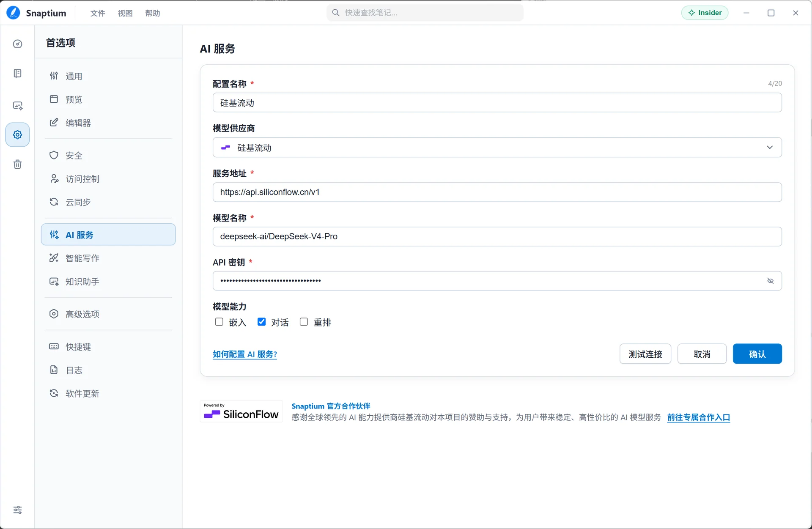The image size is (812, 529).
Task: Open 高级选项 preferences section
Action: click(108, 314)
